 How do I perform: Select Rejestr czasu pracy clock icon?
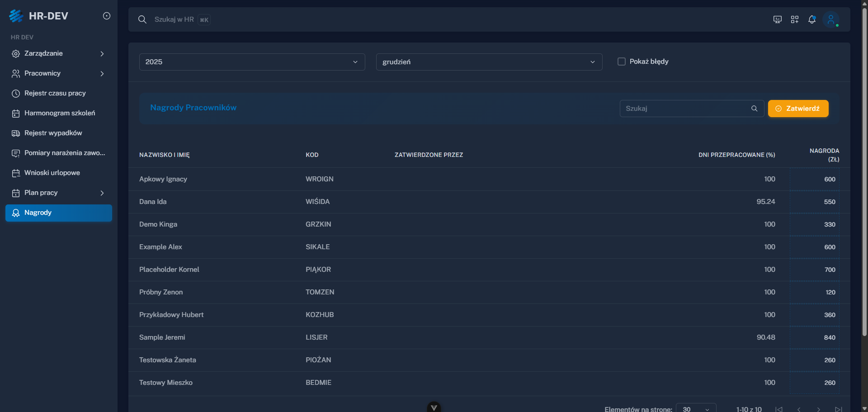16,93
